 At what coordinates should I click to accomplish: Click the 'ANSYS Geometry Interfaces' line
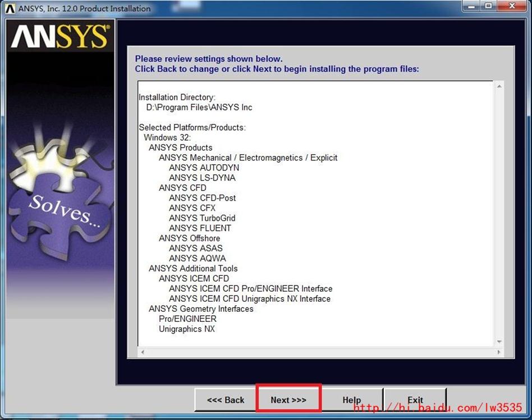(x=201, y=309)
